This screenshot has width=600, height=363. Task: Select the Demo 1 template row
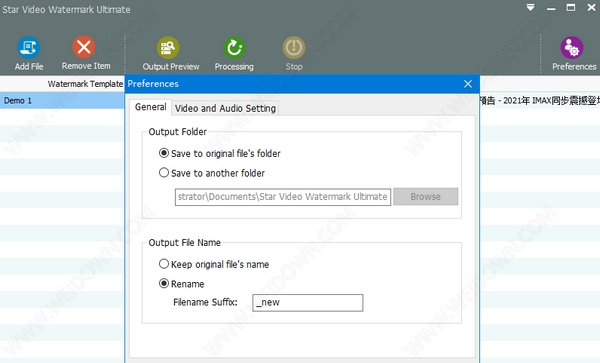62,101
